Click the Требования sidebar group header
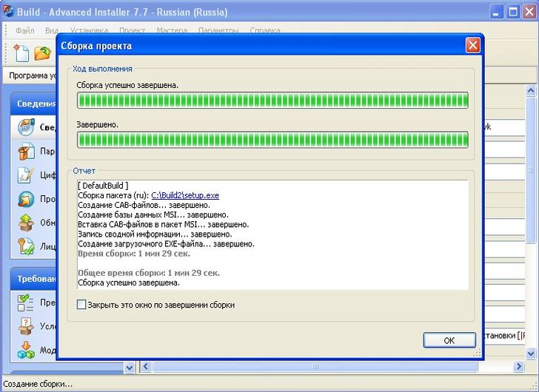Image resolution: width=539 pixels, height=392 pixels. pyautogui.click(x=34, y=279)
